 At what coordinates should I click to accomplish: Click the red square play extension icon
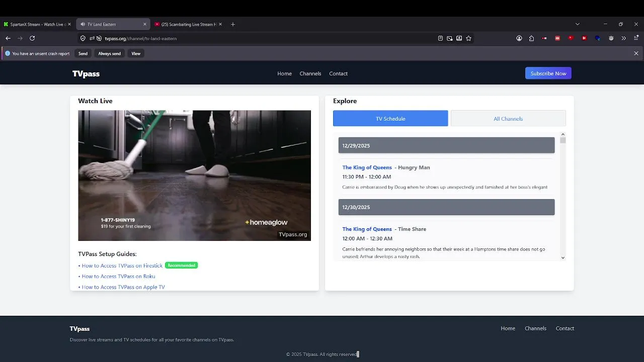click(584, 38)
